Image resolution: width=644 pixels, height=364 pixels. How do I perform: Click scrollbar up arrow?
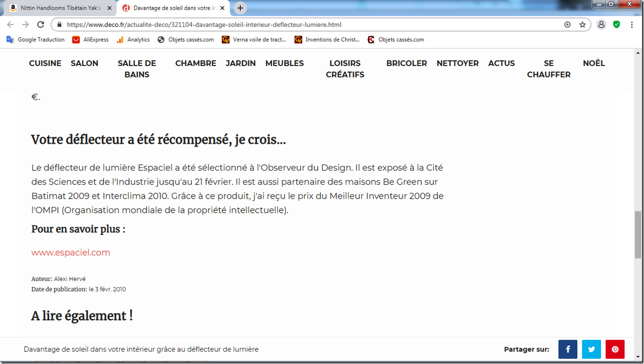tap(638, 52)
